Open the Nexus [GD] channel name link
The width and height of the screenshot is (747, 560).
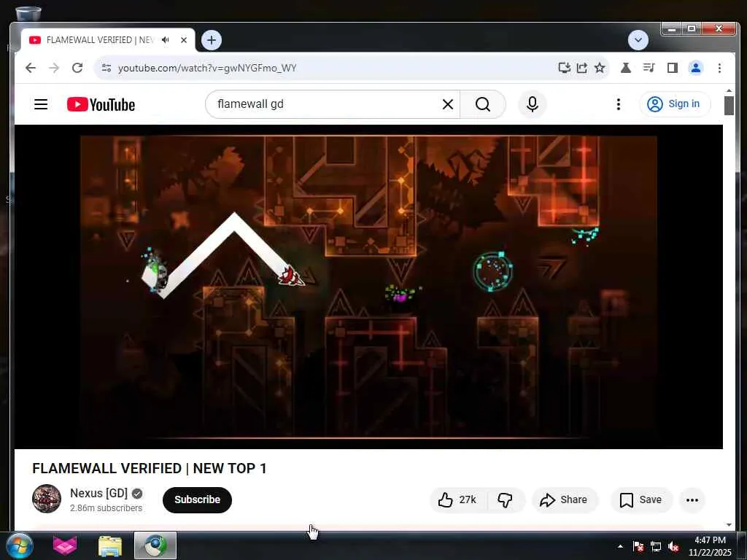point(98,493)
